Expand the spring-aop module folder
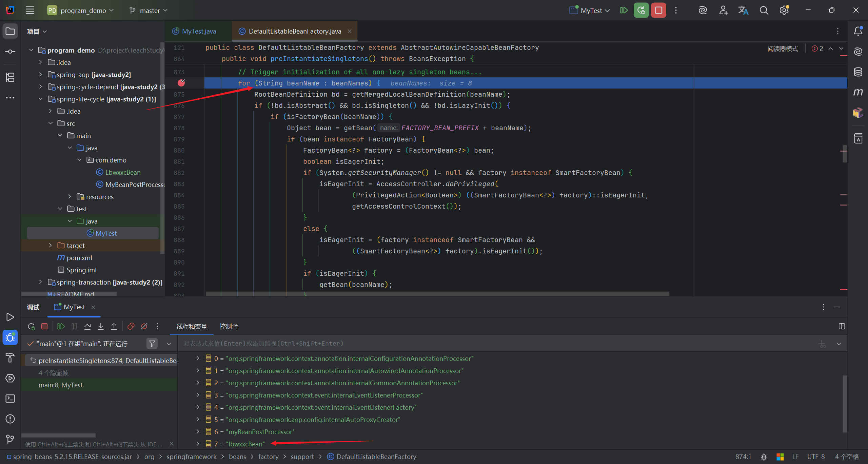 pos(41,75)
